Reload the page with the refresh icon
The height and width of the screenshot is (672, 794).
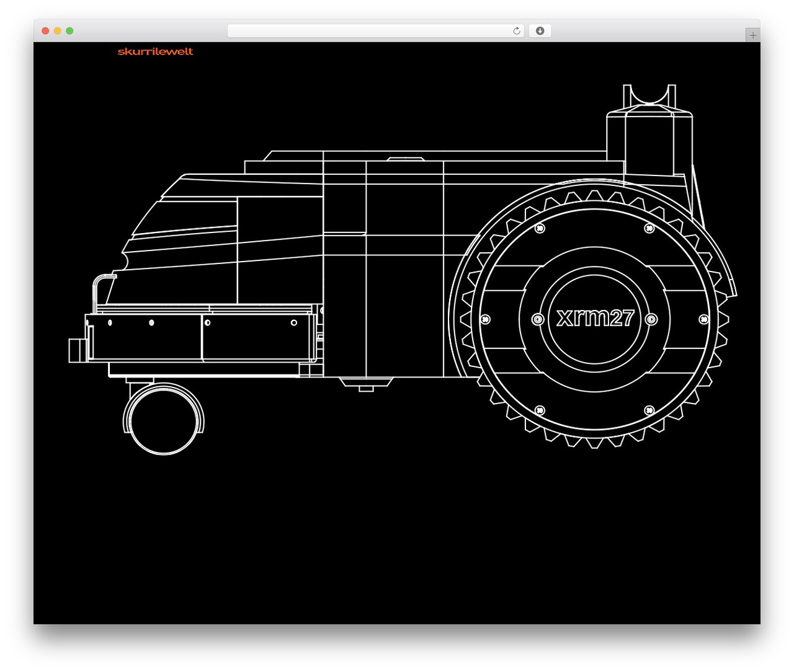[x=517, y=31]
